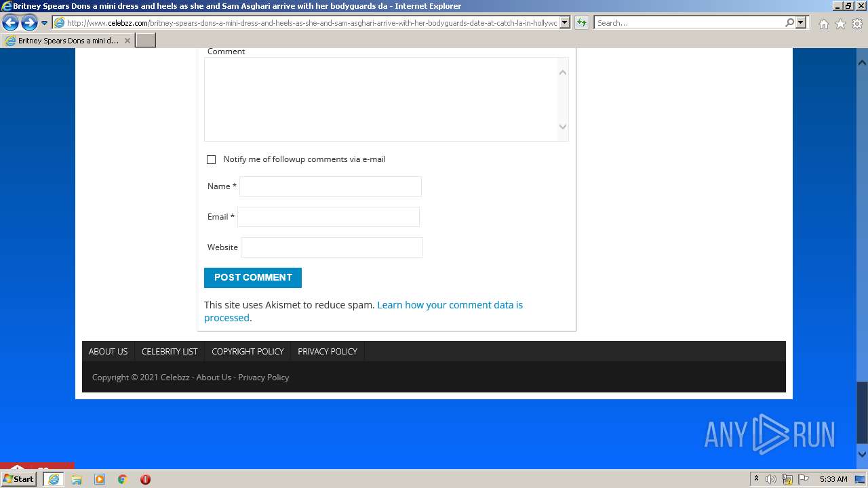Open the Favorites star icon

pyautogui.click(x=840, y=24)
